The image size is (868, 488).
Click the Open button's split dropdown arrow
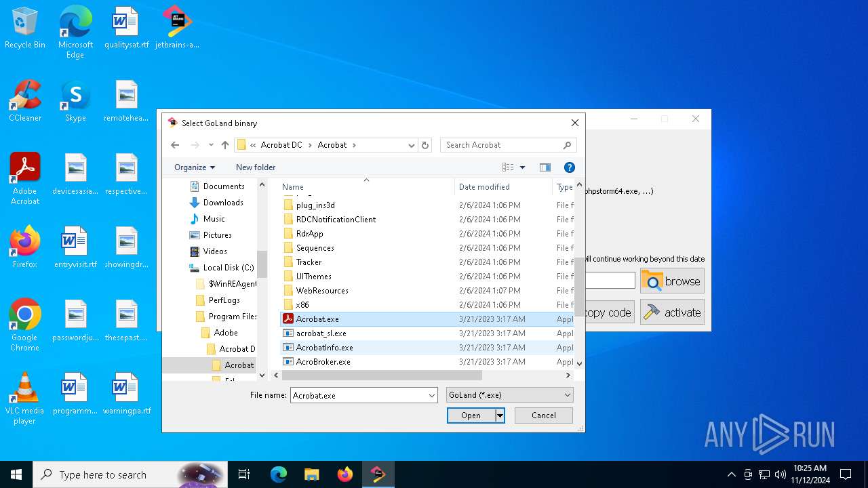tap(500, 415)
